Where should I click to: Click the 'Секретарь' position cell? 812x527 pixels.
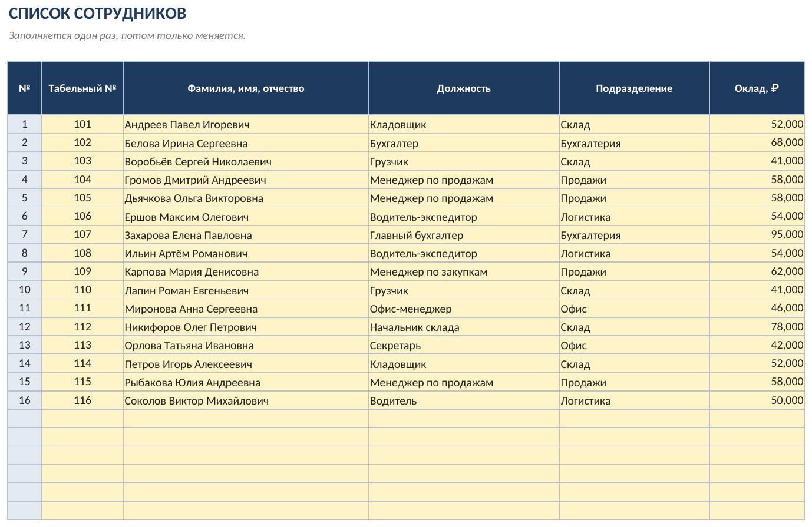tap(464, 345)
